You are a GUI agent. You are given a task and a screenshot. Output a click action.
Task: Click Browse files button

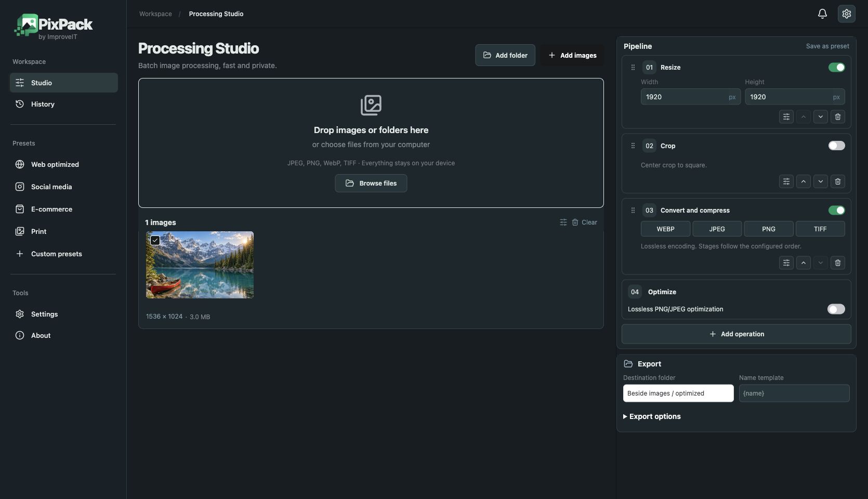371,183
